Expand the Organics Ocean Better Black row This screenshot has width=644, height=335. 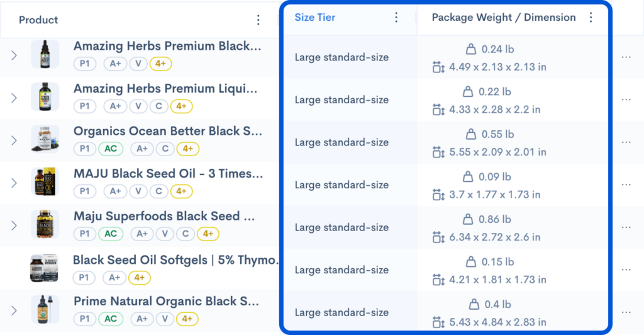[x=14, y=140]
